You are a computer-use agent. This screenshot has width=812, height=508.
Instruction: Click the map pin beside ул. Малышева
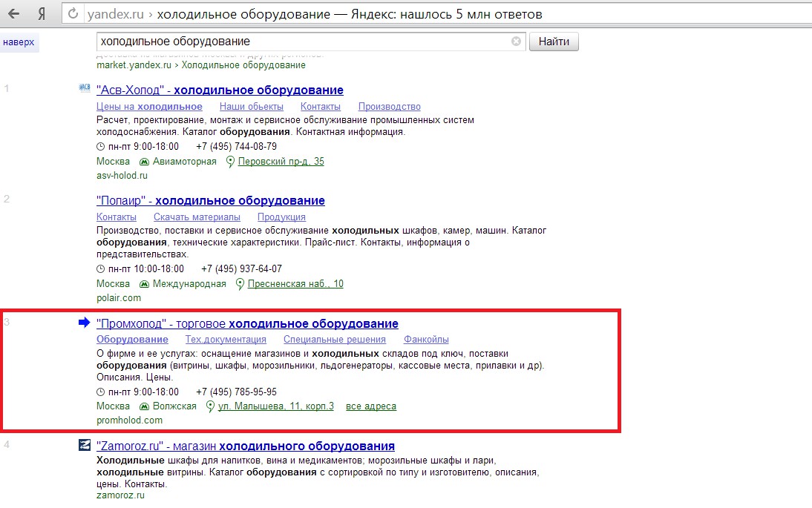click(210, 406)
